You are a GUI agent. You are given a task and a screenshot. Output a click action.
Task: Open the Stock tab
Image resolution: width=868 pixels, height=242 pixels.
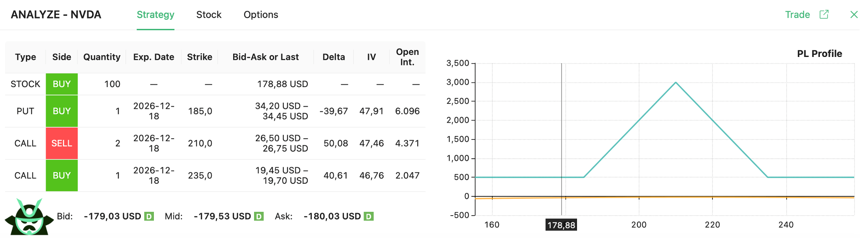pos(208,15)
